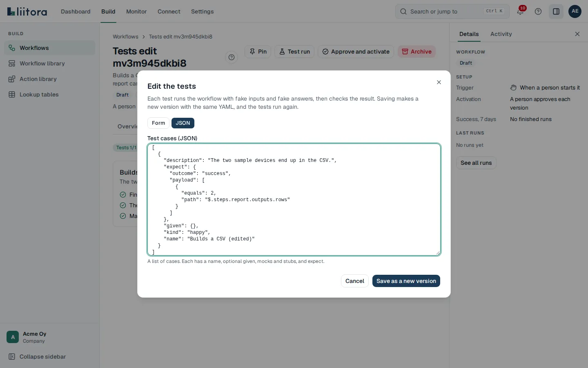Image resolution: width=588 pixels, height=368 pixels.
Task: Open the Build menu
Action: pos(108,11)
